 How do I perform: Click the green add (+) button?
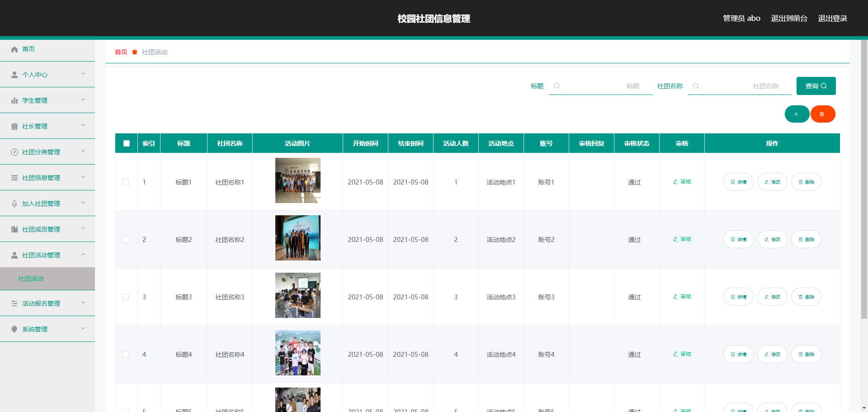[x=797, y=114]
